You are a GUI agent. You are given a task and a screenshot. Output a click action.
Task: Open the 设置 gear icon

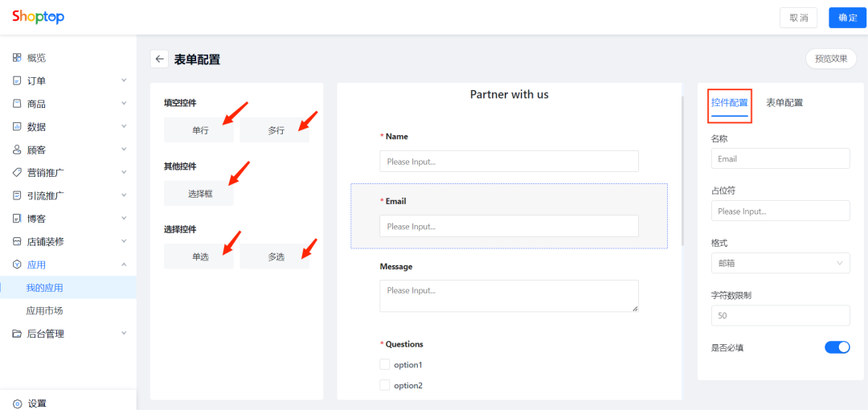click(17, 404)
